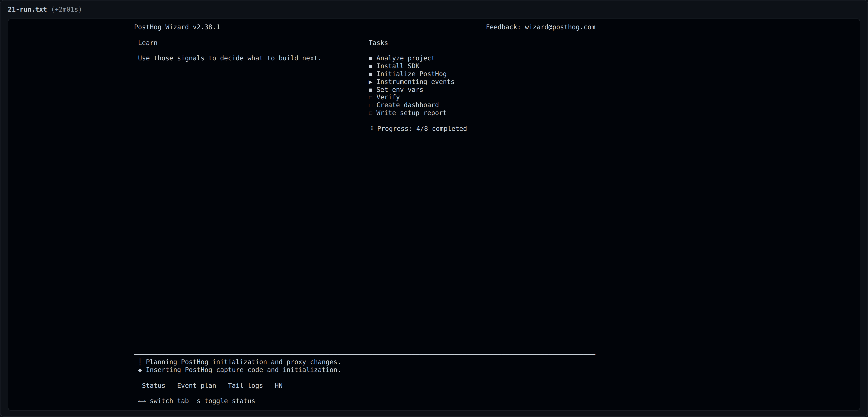This screenshot has width=868, height=417.
Task: Click the filled box beside Install SDK
Action: [x=371, y=66]
